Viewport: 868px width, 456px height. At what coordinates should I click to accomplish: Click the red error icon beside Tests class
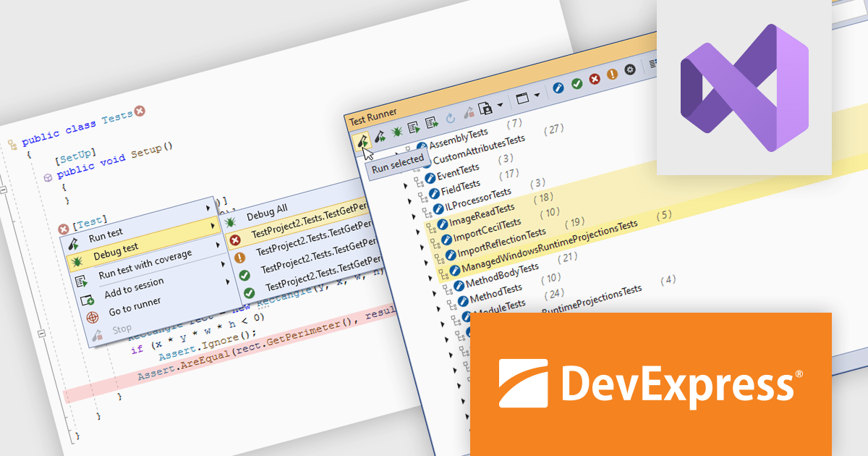coord(140,111)
